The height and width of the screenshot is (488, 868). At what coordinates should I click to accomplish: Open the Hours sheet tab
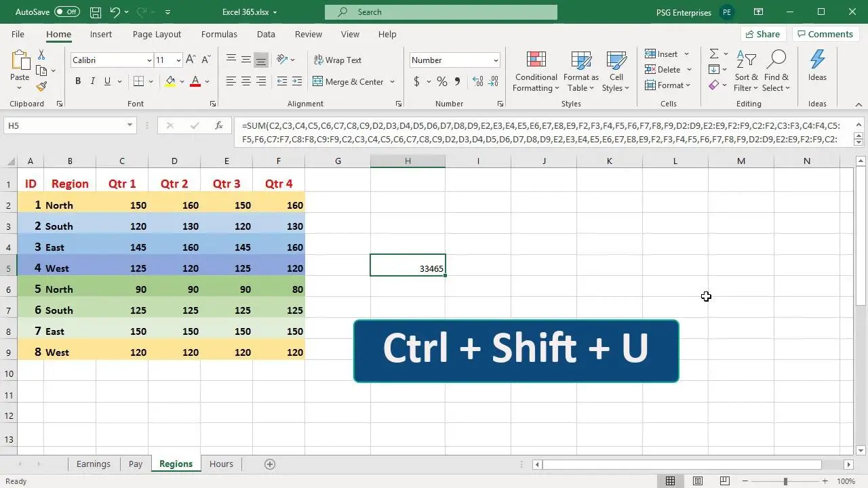click(221, 464)
